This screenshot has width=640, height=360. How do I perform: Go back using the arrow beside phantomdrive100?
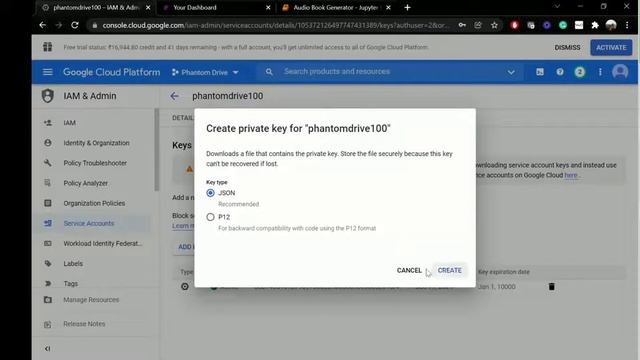point(174,96)
